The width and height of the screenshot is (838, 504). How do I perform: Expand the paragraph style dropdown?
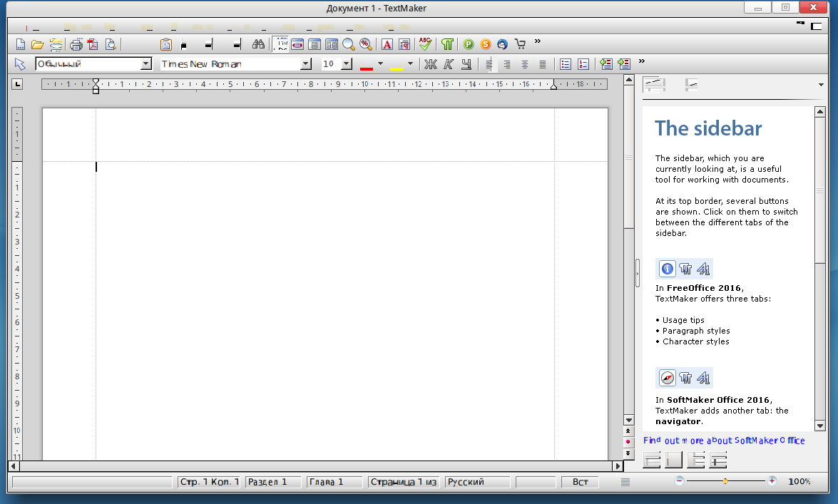[146, 64]
